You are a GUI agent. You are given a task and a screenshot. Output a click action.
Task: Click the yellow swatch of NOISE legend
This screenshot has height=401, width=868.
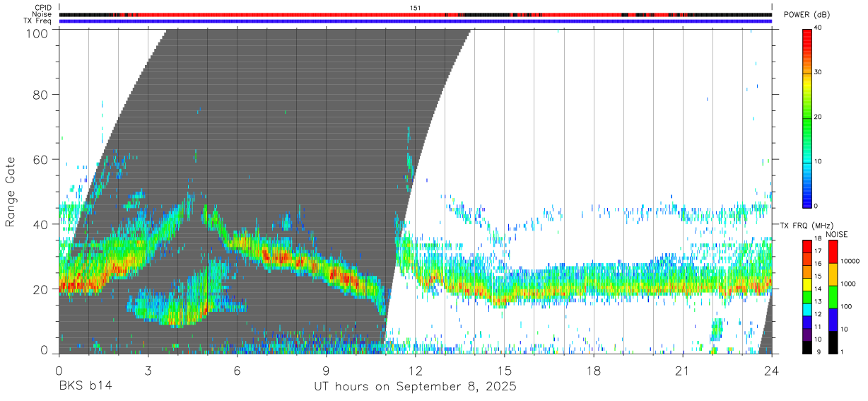(834, 274)
